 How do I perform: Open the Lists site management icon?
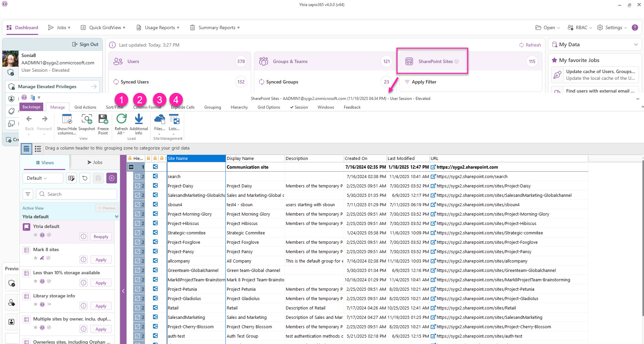(174, 119)
